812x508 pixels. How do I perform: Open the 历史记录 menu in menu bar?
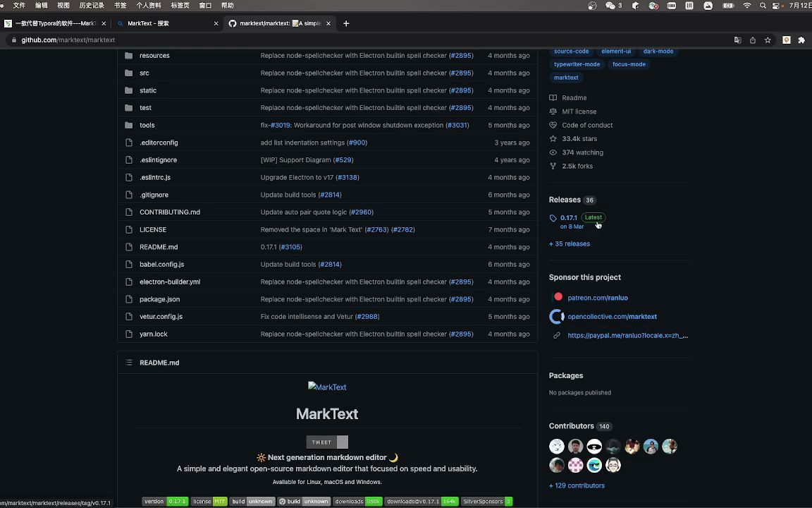[92, 5]
